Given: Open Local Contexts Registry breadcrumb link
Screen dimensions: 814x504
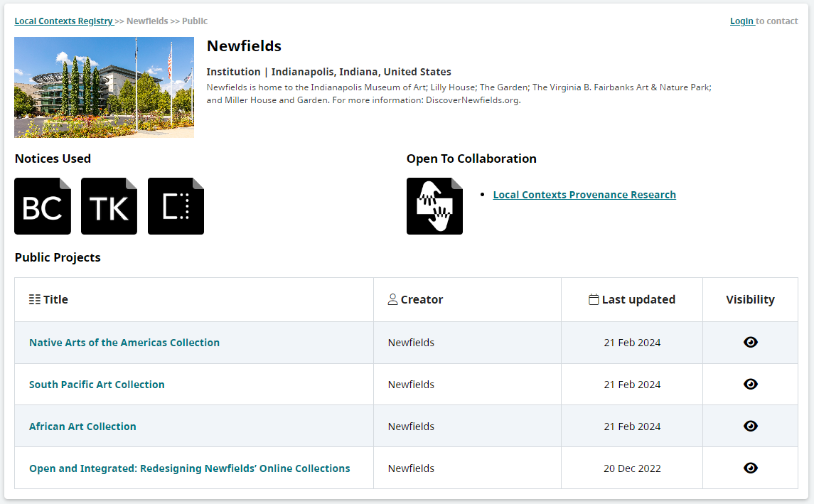Looking at the screenshot, I should pyautogui.click(x=64, y=21).
